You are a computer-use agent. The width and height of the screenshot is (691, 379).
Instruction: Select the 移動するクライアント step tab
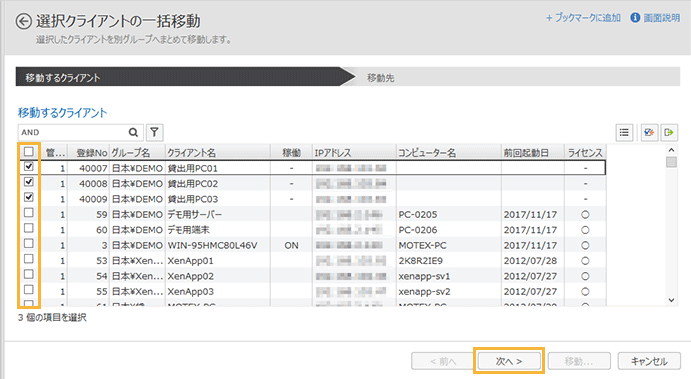pyautogui.click(x=185, y=77)
